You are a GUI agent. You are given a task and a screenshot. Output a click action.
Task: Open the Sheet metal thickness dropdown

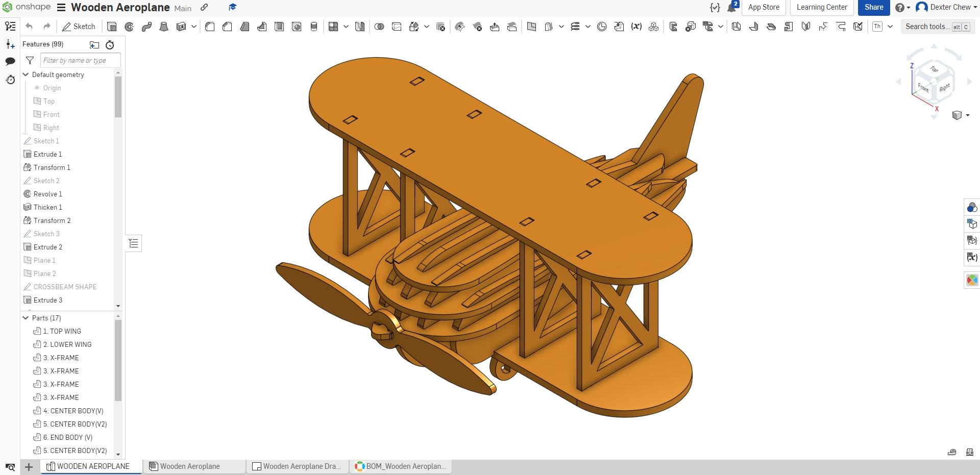point(890,27)
